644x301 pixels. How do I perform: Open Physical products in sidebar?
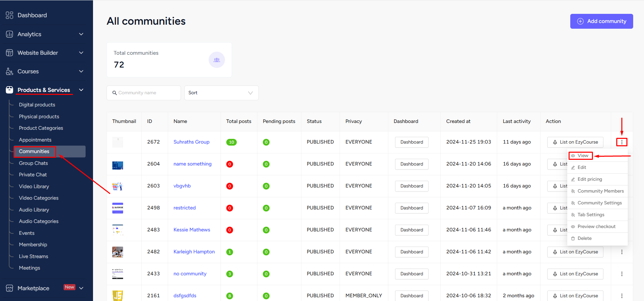tap(39, 117)
